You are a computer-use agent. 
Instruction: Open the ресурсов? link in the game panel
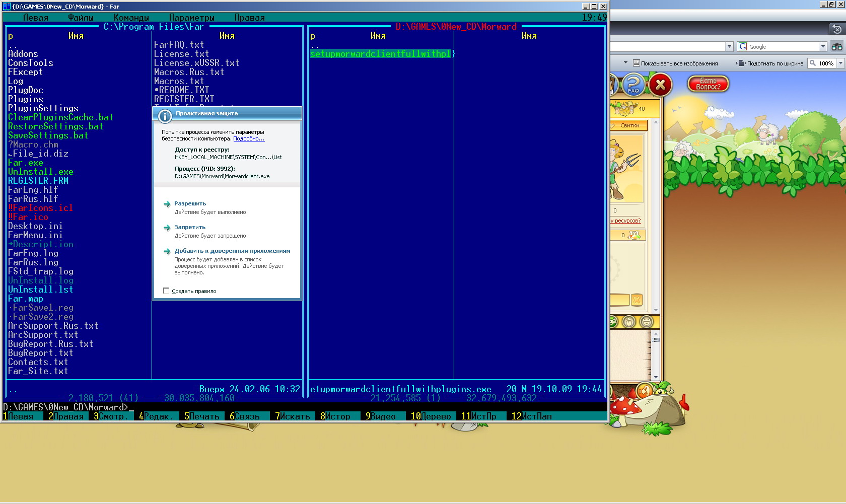click(x=625, y=221)
